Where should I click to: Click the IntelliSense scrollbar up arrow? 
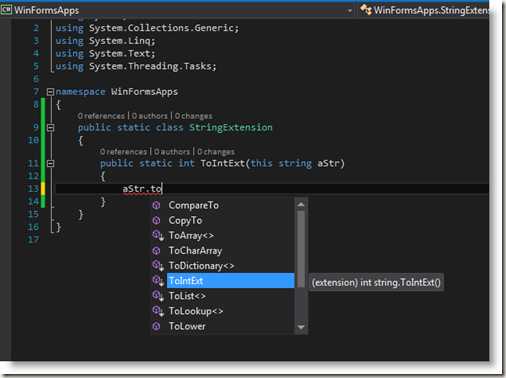pyautogui.click(x=301, y=205)
